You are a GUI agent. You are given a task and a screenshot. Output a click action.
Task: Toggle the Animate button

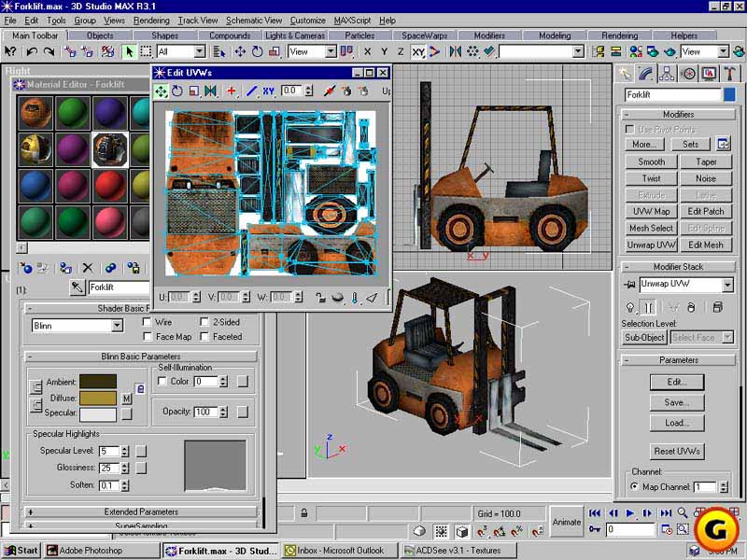click(x=567, y=523)
